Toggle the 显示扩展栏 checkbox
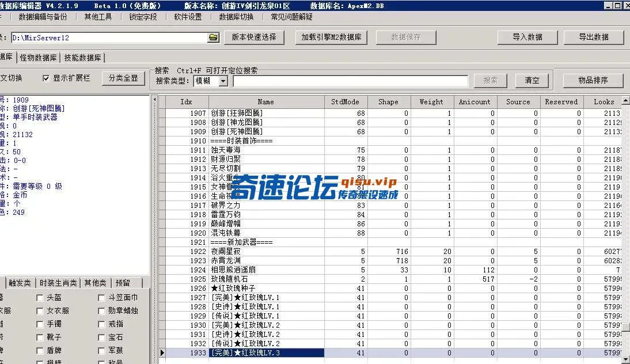The image size is (630, 364). pos(46,78)
